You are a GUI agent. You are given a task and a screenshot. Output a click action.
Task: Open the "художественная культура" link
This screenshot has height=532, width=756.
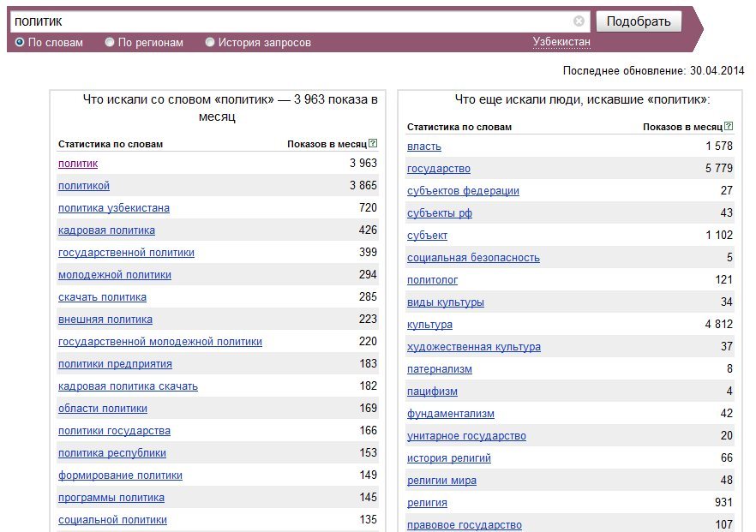(474, 346)
